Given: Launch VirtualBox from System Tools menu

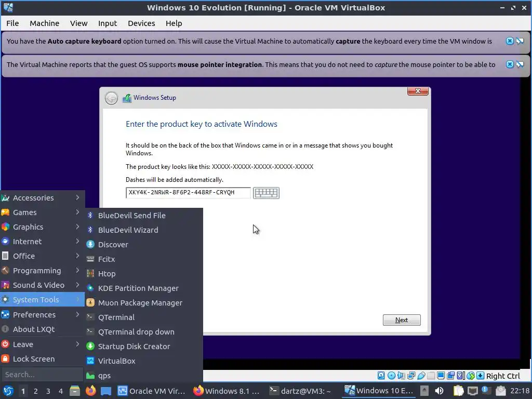Looking at the screenshot, I should click(144, 361).
